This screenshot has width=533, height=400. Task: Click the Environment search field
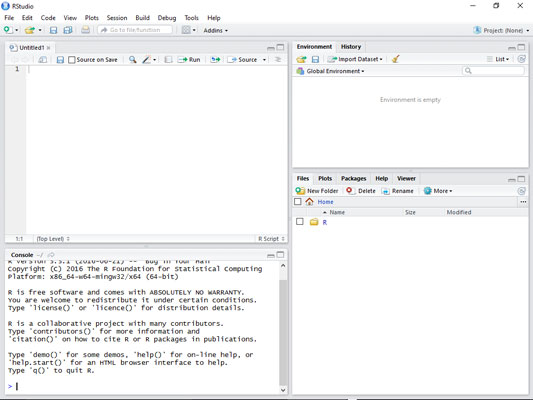click(493, 71)
